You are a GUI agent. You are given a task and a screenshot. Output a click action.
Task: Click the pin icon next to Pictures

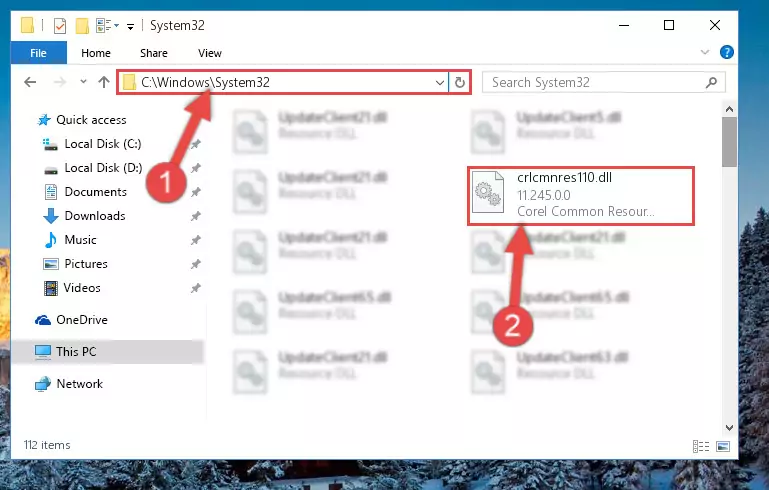tap(196, 264)
